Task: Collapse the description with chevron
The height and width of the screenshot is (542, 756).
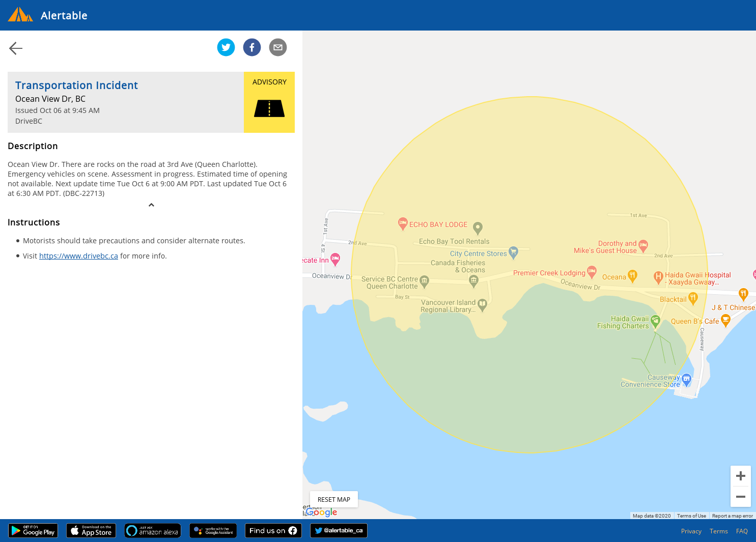Action: pos(151,205)
